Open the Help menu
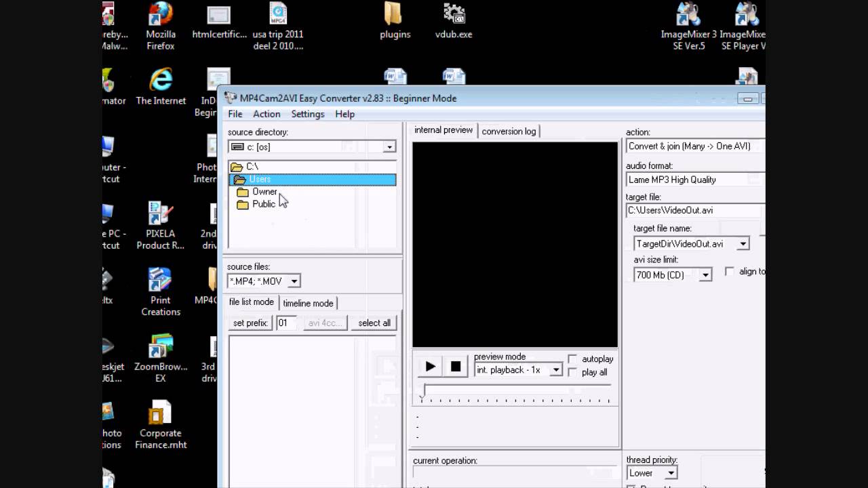 [x=344, y=114]
